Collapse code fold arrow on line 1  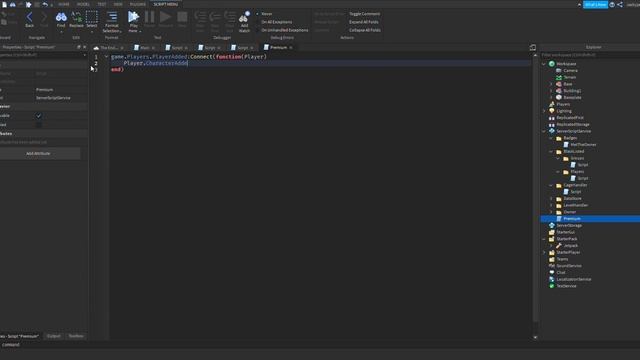pyautogui.click(x=106, y=57)
